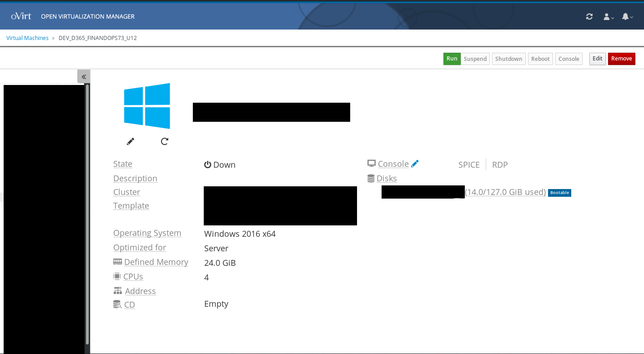Screen dimensions: 644x354
Task: Click the sidebar vertical scrollbar
Action: pos(87,214)
